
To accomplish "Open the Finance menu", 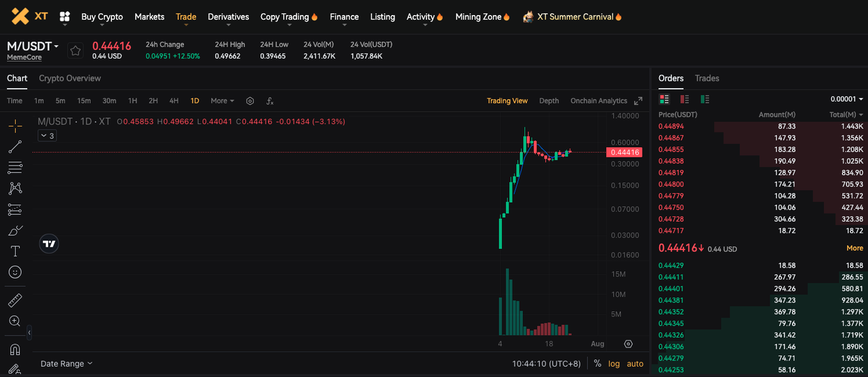I will tap(344, 17).
